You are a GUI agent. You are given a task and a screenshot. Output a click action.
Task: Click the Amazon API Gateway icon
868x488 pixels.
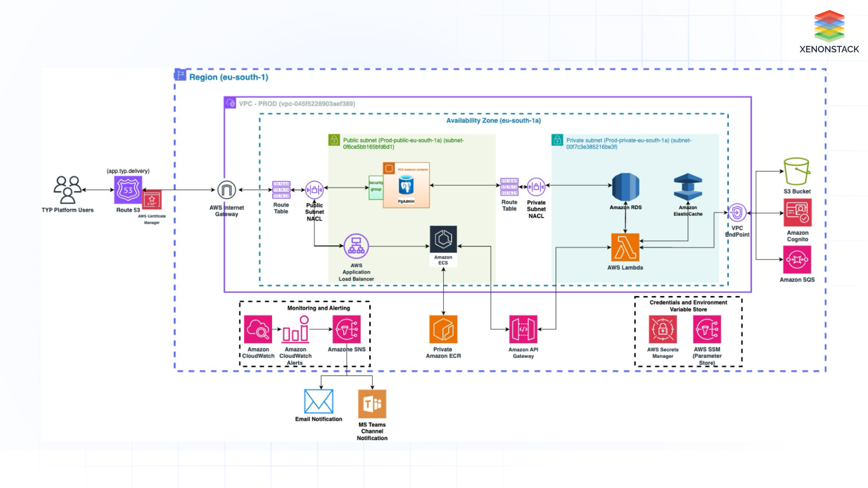point(523,329)
